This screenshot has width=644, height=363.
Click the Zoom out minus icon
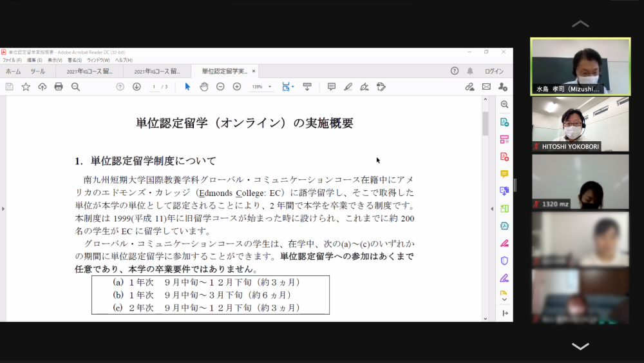click(220, 86)
